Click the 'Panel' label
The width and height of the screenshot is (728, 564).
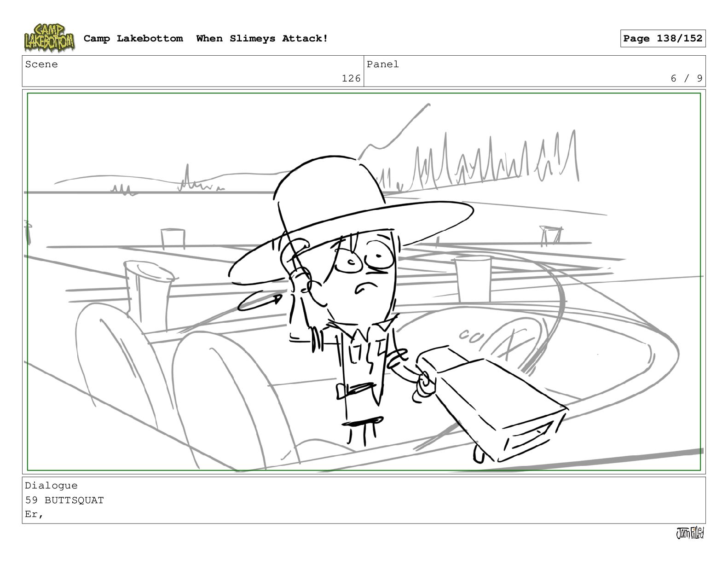point(383,64)
